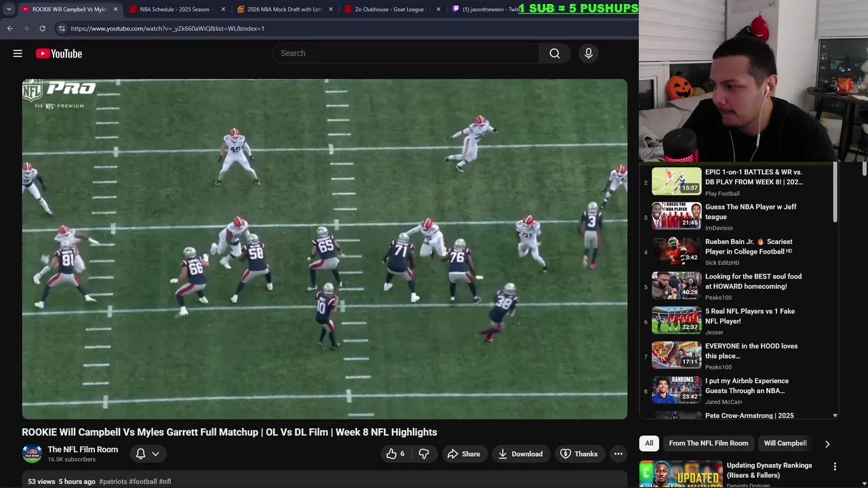Open EPIC 1-on-1 BATTLES playlist video thumbnail

click(677, 181)
